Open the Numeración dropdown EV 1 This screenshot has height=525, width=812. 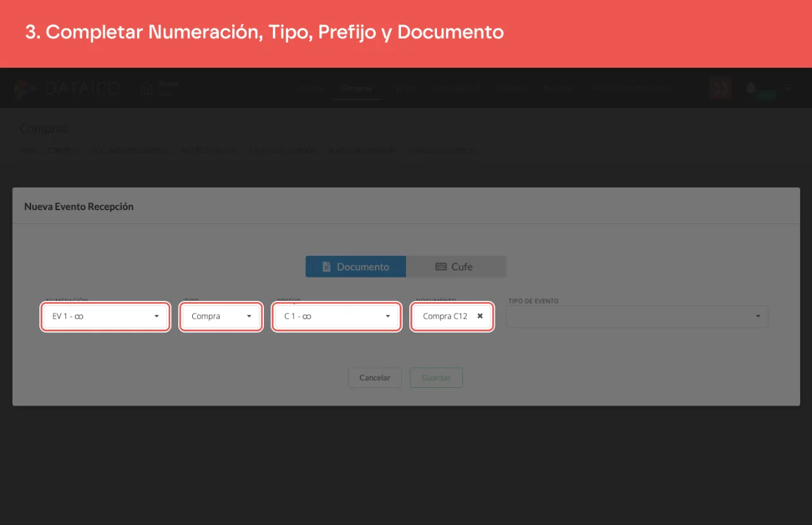105,316
